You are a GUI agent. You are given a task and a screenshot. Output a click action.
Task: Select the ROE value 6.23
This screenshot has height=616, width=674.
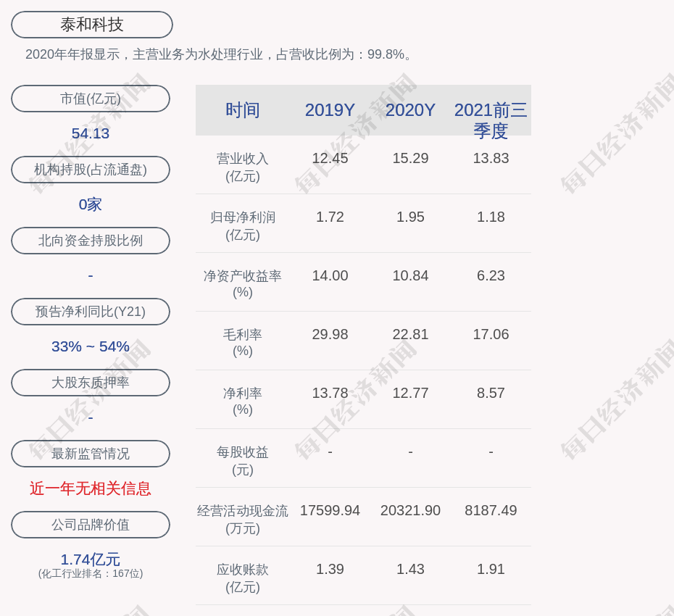[x=491, y=275]
